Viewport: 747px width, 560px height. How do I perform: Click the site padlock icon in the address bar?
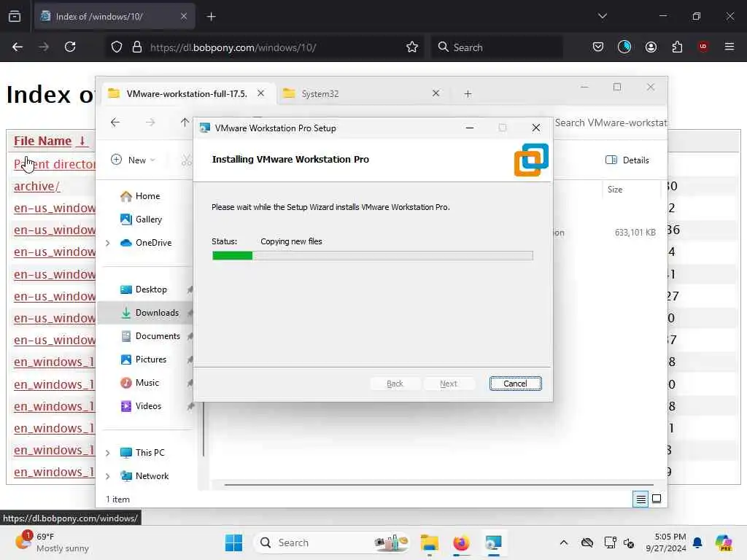tap(137, 47)
